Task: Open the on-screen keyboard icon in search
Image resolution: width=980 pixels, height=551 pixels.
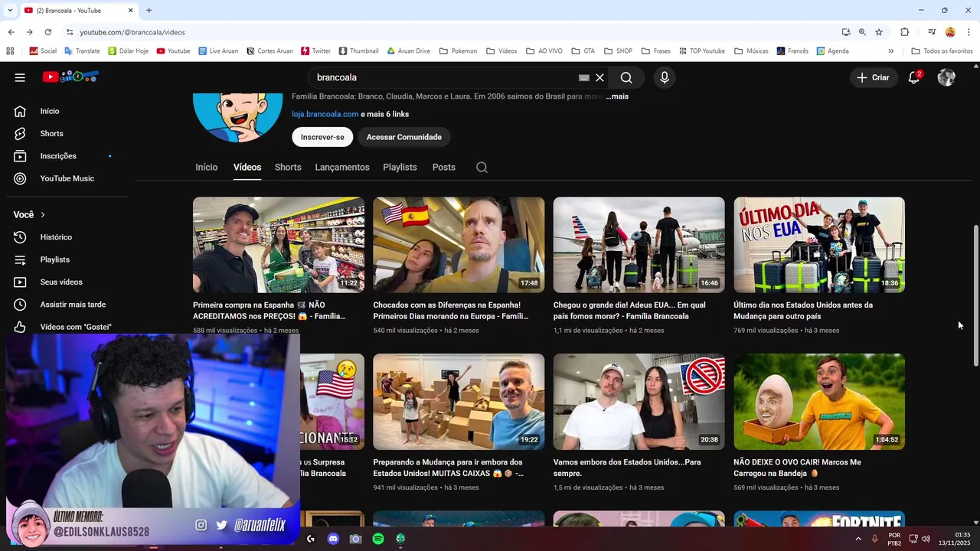Action: pos(583,77)
